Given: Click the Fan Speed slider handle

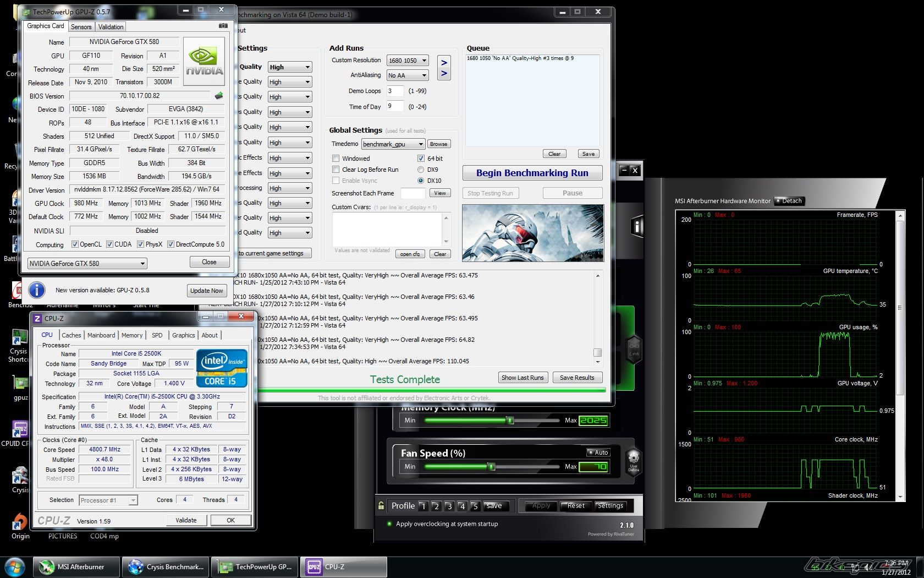Looking at the screenshot, I should pos(492,467).
